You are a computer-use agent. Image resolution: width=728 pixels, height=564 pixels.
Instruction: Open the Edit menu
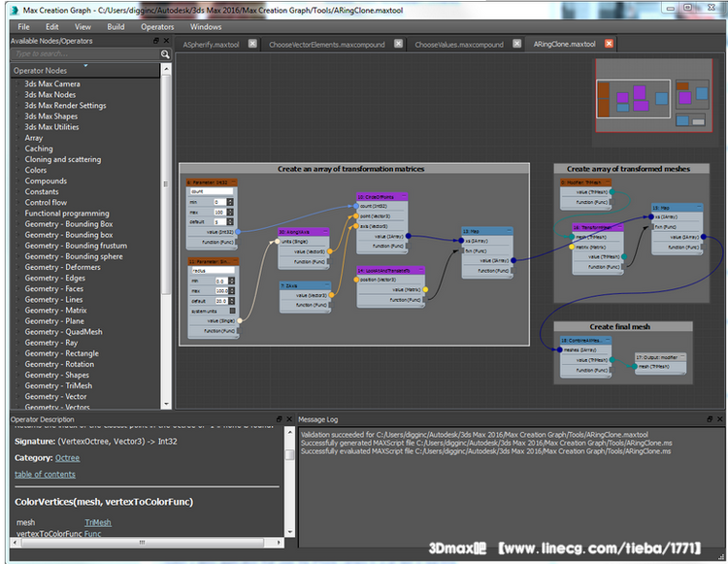tap(52, 27)
